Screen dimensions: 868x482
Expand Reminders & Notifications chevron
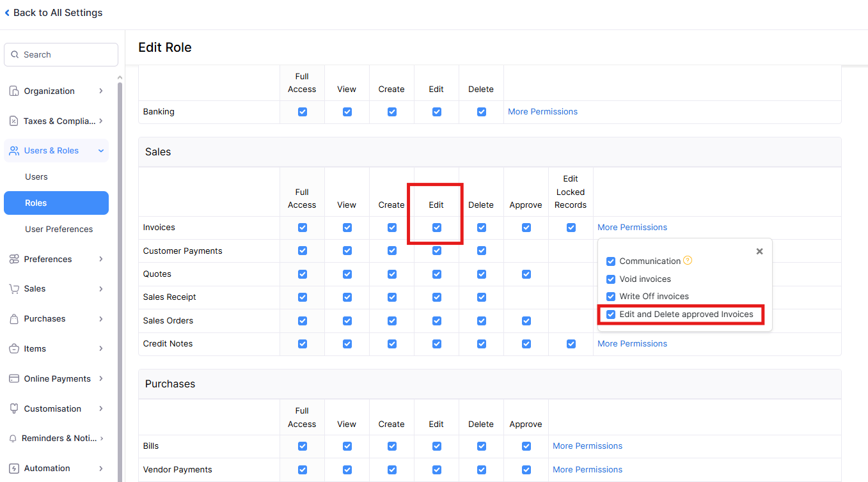click(x=101, y=438)
